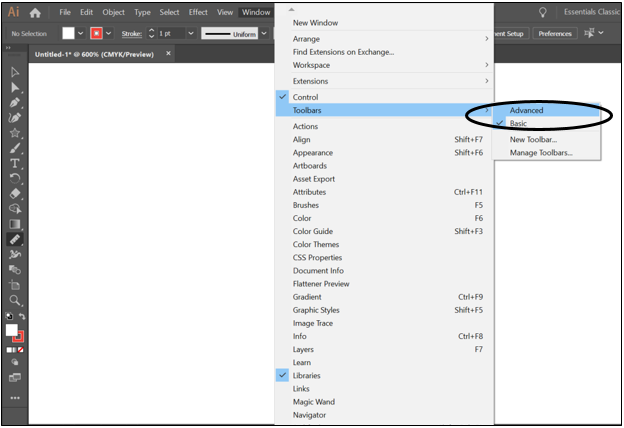This screenshot has height=428, width=624.
Task: Select the Symbol Sprayer tool
Action: click(15, 254)
